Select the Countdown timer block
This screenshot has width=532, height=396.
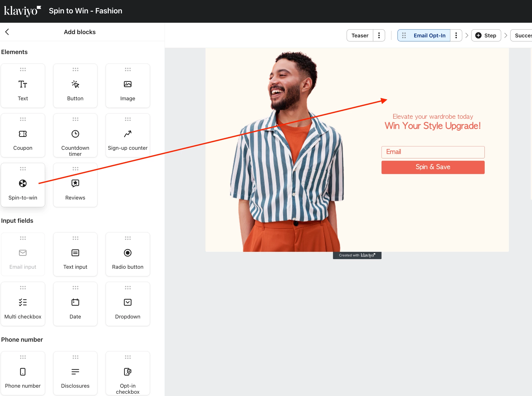pyautogui.click(x=75, y=135)
